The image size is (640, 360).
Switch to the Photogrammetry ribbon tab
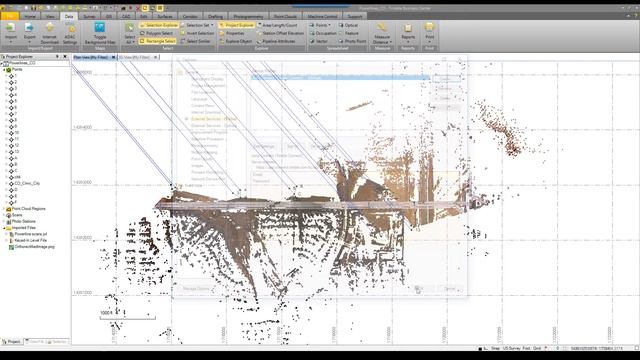coord(248,16)
